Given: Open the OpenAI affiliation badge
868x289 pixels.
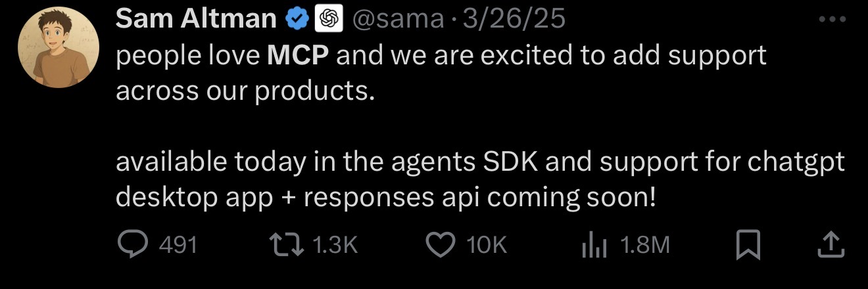Looking at the screenshot, I should pyautogui.click(x=330, y=19).
